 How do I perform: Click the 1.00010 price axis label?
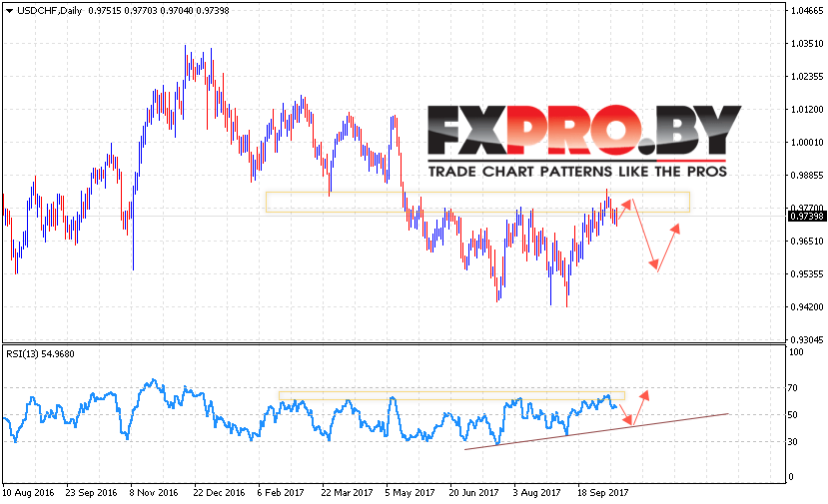point(806,142)
